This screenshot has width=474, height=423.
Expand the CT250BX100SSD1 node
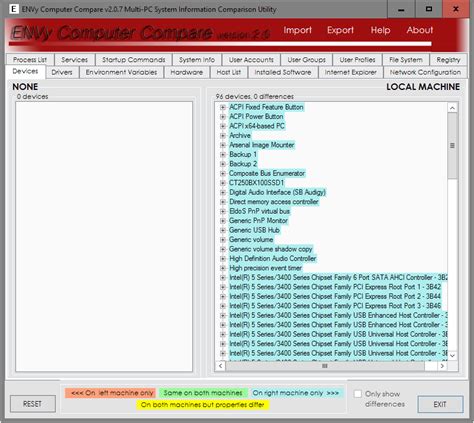(223, 183)
